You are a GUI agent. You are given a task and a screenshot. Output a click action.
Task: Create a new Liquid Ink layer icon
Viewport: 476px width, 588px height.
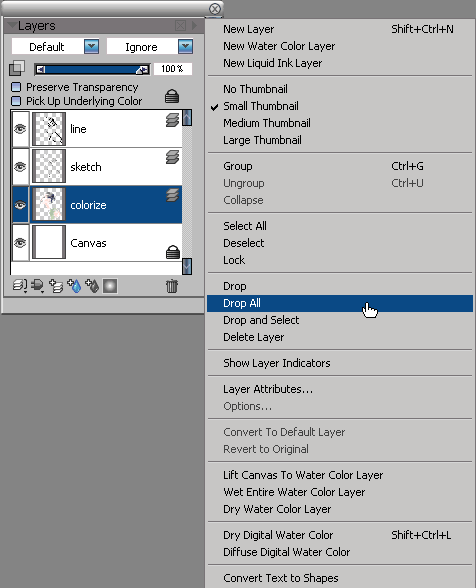92,286
